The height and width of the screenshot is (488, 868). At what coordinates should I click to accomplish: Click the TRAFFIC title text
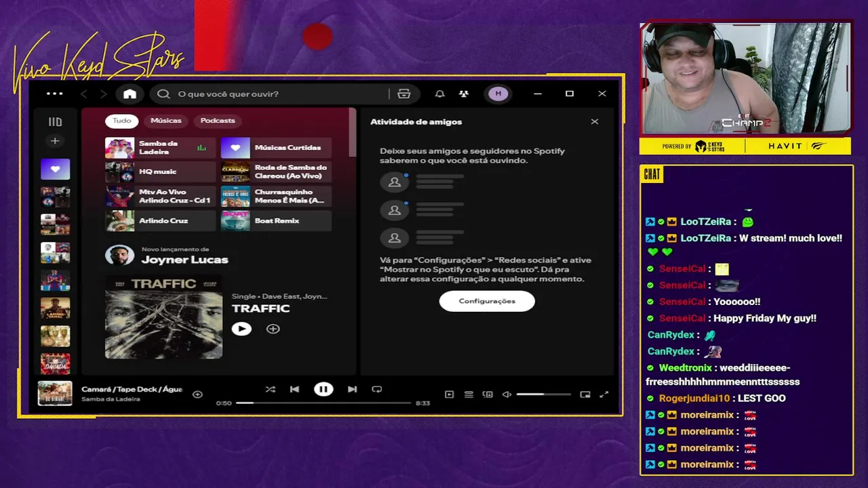[x=260, y=308]
